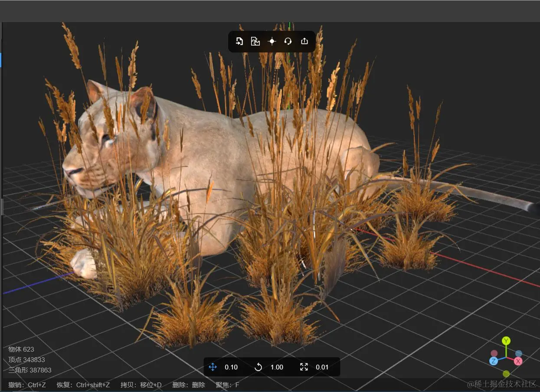Edit the translate snap value 0.10

click(x=231, y=367)
